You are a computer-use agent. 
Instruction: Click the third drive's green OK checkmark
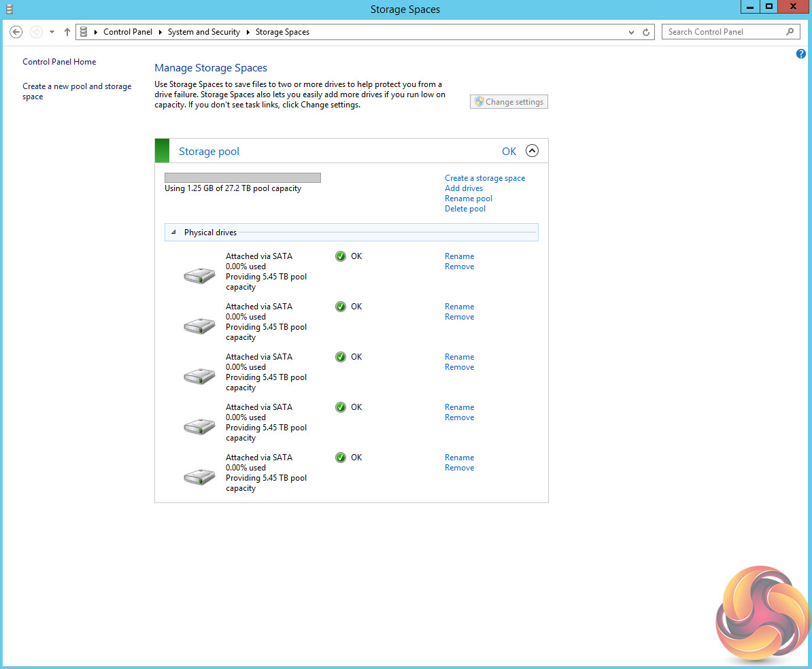coord(340,357)
